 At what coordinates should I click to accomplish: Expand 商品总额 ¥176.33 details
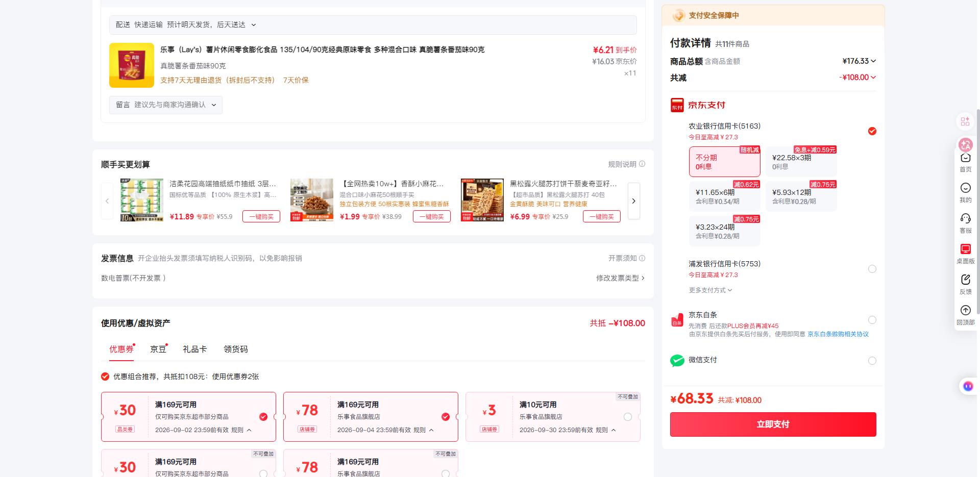click(859, 61)
